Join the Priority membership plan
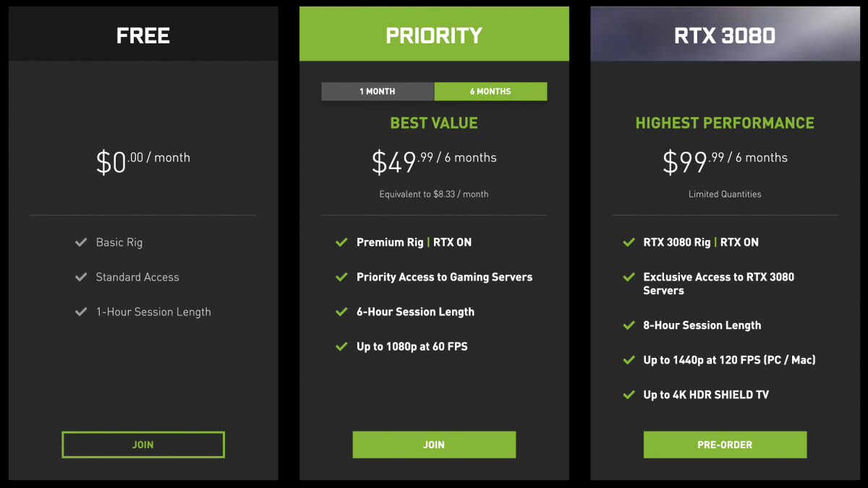The width and height of the screenshot is (868, 488). coord(434,445)
